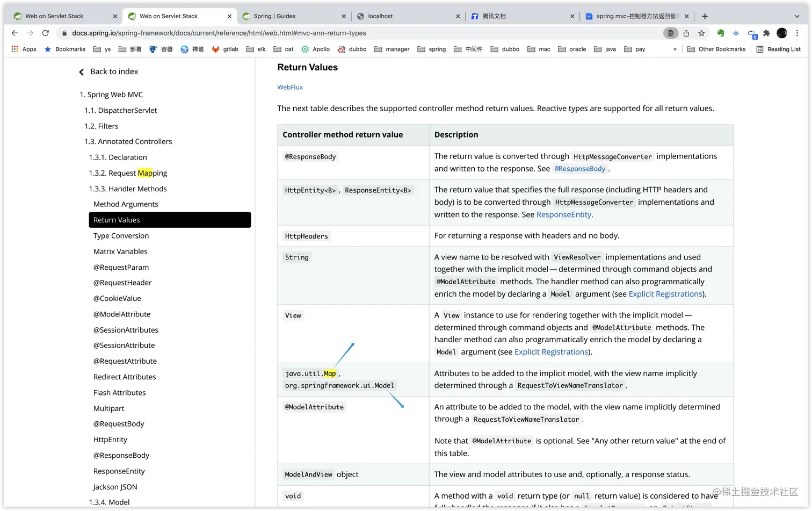The image size is (812, 511).
Task: Open @CookieValue in sidebar
Action: [x=117, y=298]
